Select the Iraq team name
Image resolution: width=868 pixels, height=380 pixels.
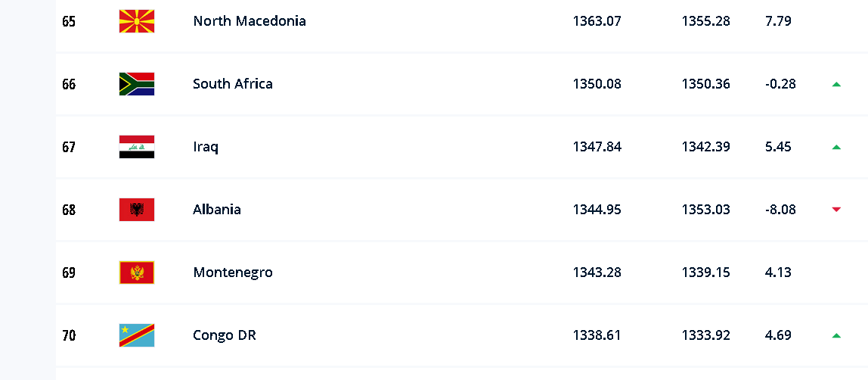pos(206,147)
